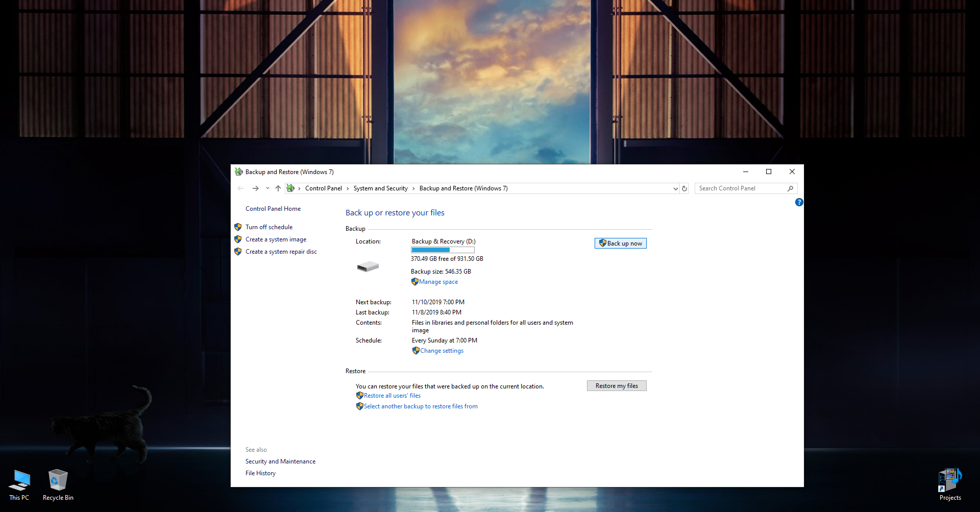Click Restore all users' files link

[x=392, y=396]
